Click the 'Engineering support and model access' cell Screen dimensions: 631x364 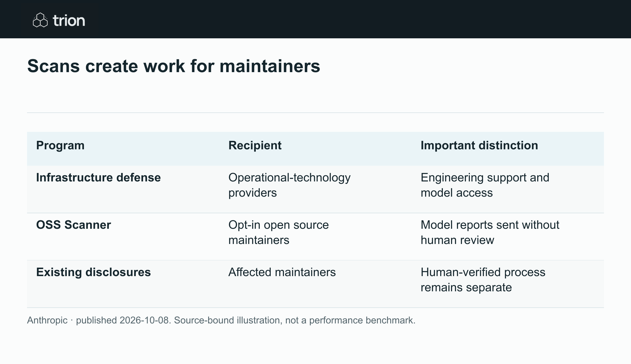(x=485, y=185)
